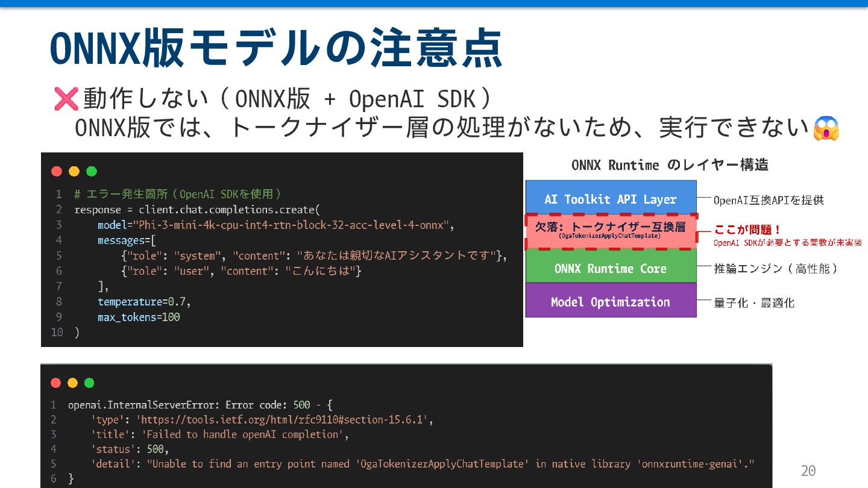
Task: Click green dot in error output window
Action: coord(89,383)
